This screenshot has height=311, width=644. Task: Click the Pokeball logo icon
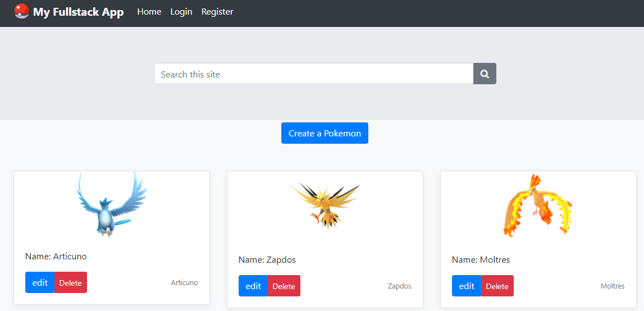(x=21, y=11)
